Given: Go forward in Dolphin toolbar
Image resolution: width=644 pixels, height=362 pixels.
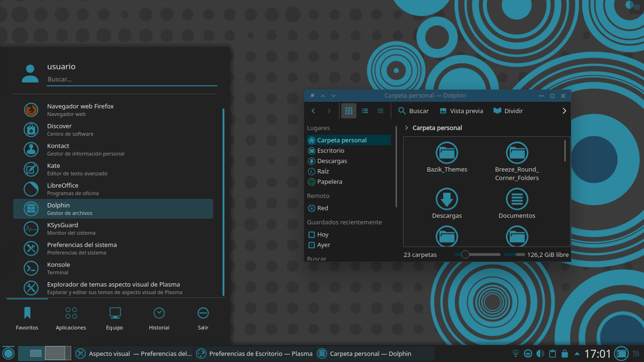Looking at the screenshot, I should (x=329, y=111).
